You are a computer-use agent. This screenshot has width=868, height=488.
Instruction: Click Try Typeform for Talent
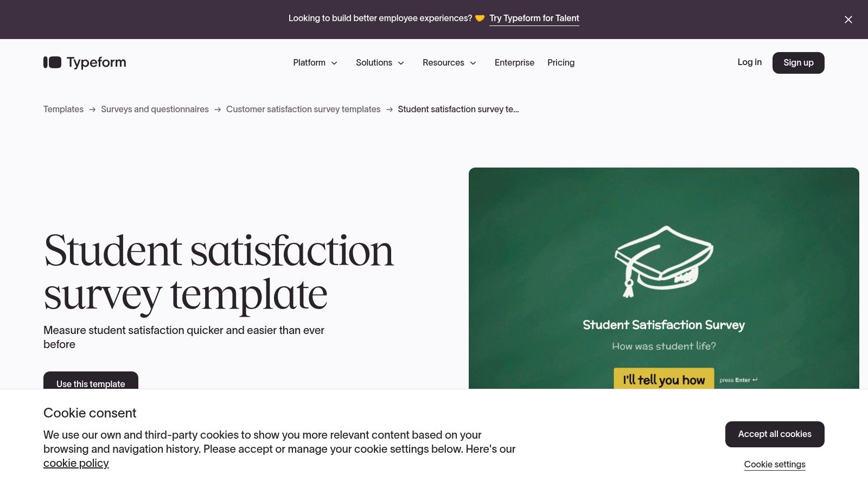[534, 18]
